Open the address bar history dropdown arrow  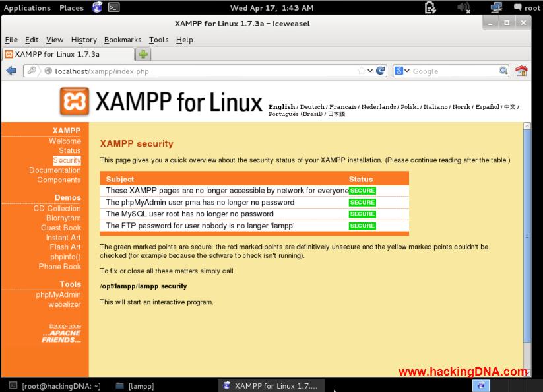pos(369,71)
